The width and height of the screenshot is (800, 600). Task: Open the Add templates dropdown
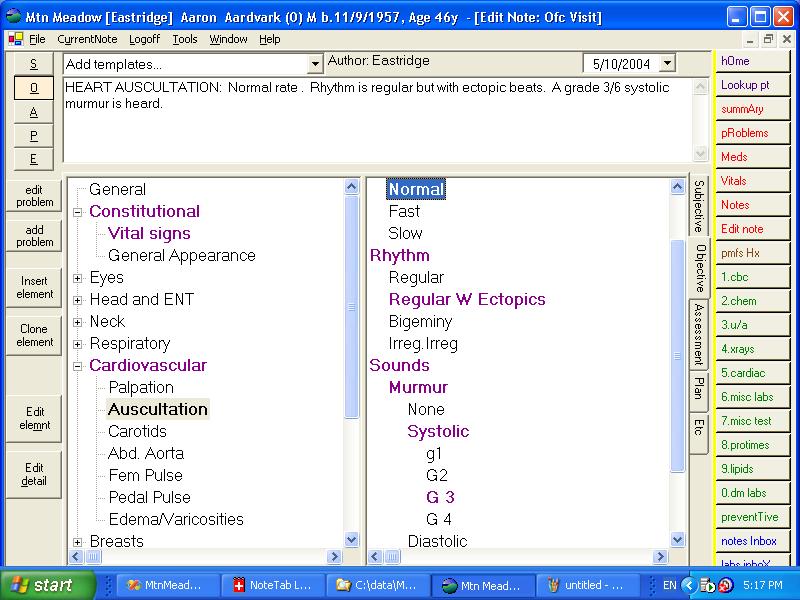point(315,64)
